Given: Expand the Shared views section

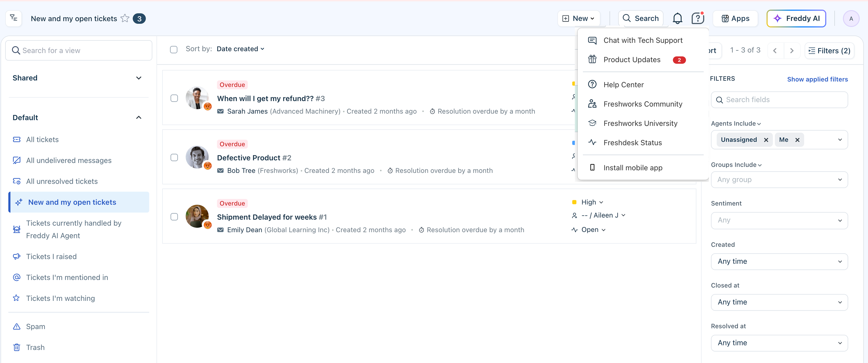Looking at the screenshot, I should tap(138, 78).
